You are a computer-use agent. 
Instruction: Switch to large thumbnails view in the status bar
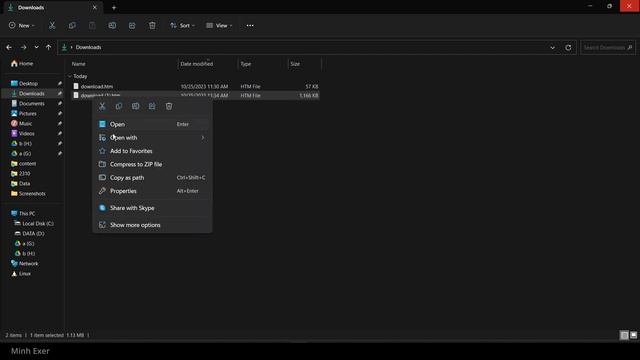pyautogui.click(x=633, y=335)
